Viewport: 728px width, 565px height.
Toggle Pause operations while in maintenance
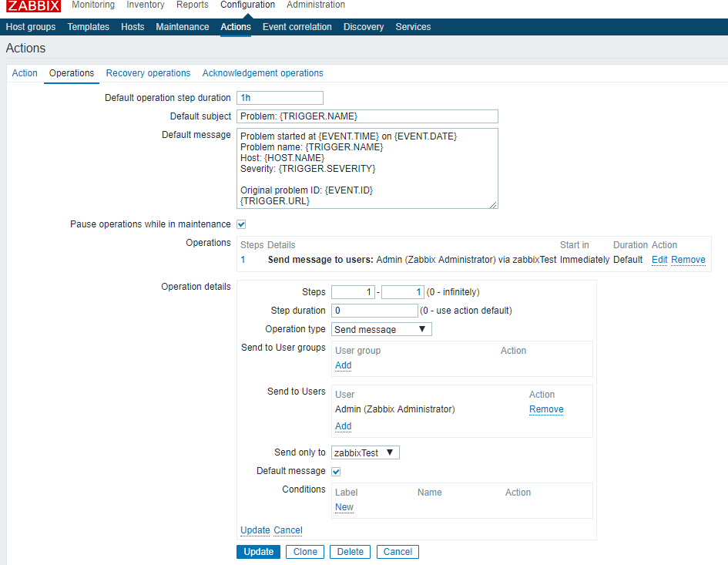pyautogui.click(x=241, y=224)
